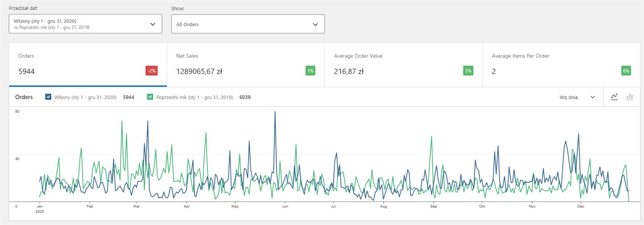This screenshot has height=225, width=644.
Task: Click the highest blue peak near June
Action: 275,112
